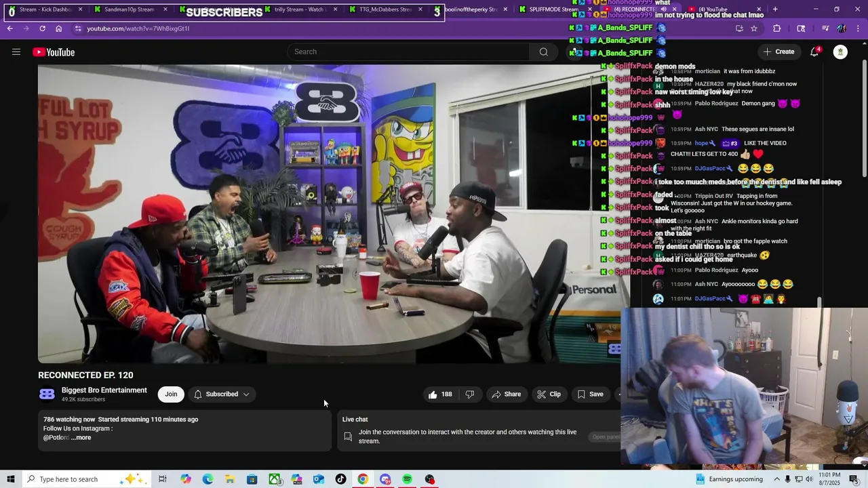Switch to Sandman10p Stream tab
Screen dimensions: 868x488
click(130, 9)
